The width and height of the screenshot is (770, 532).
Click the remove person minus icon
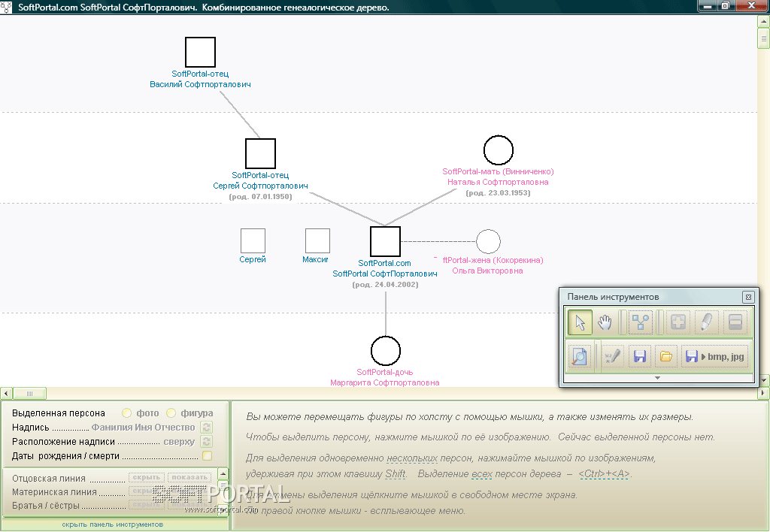pos(735,322)
